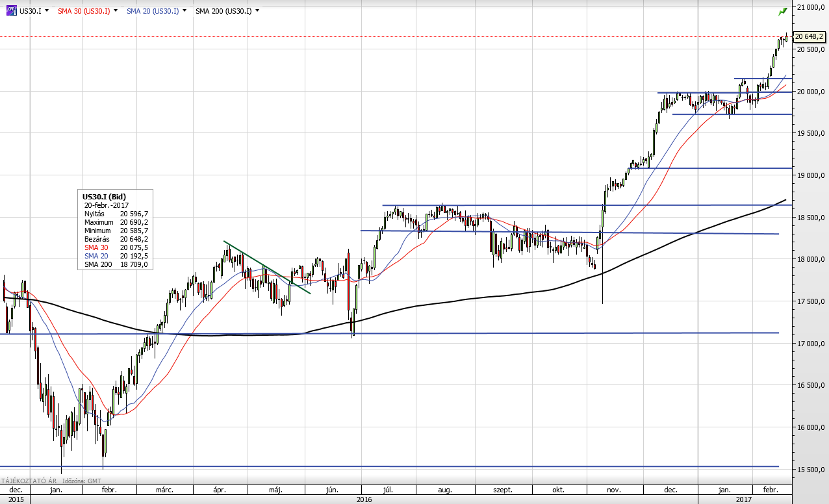This screenshot has width=829, height=504.
Task: Click the US30.I (Bid) info box title
Action: pos(104,196)
